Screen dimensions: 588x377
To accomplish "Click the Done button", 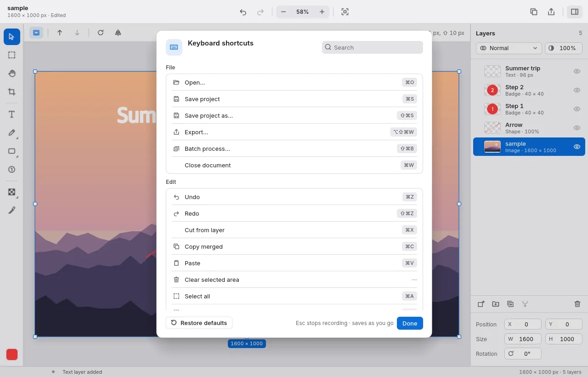I will (x=410, y=323).
